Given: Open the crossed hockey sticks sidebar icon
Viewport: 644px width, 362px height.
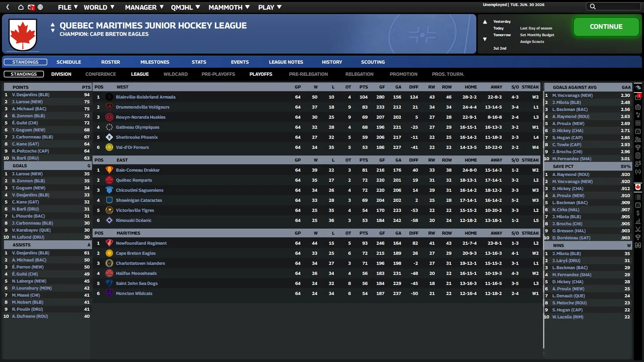Looking at the screenshot, I should [x=638, y=229].
